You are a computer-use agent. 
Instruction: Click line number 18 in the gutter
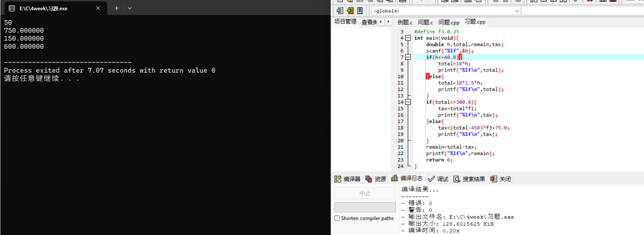coord(400,128)
